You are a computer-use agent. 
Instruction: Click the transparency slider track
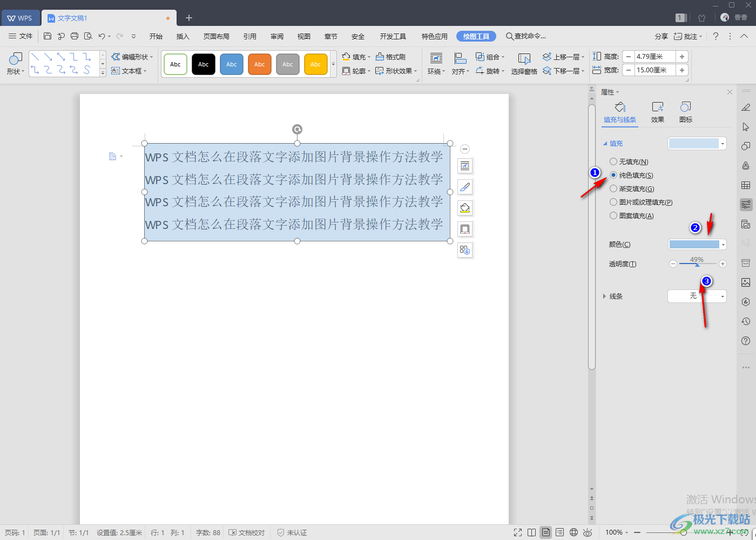(698, 264)
